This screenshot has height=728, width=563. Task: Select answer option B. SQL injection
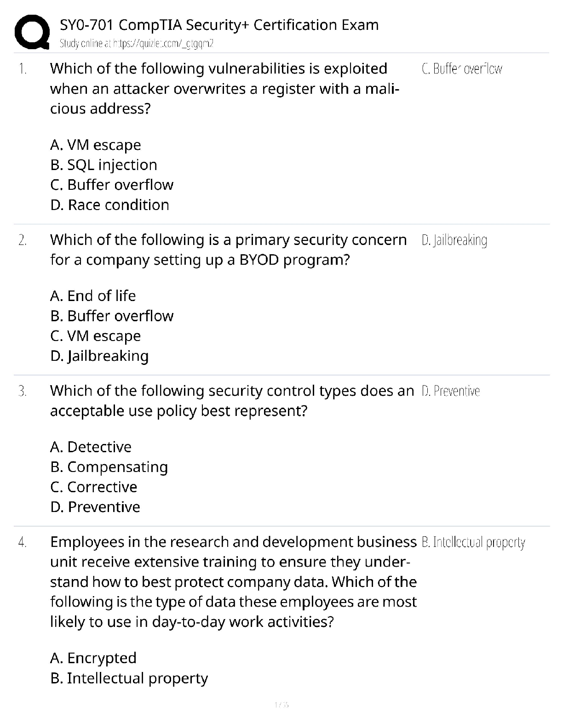point(103,165)
